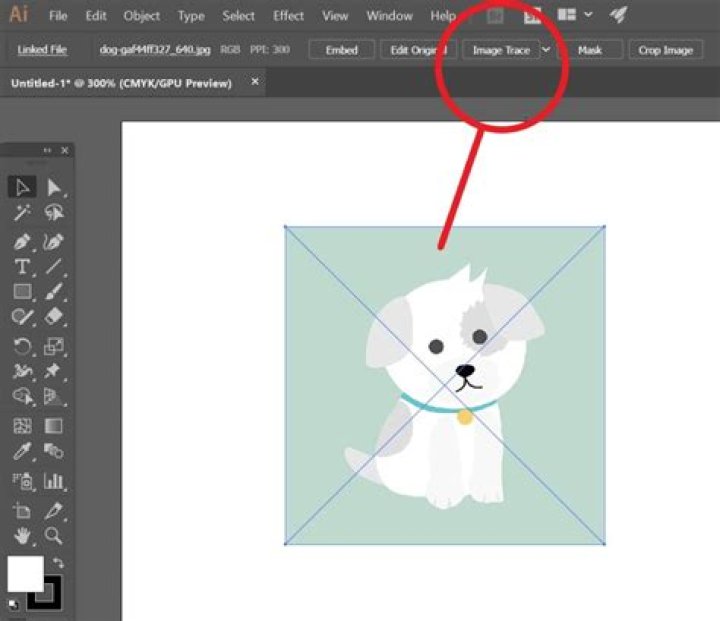Open Image Trace presets dropdown arrow
Image resolution: width=720 pixels, height=621 pixels.
click(x=546, y=50)
